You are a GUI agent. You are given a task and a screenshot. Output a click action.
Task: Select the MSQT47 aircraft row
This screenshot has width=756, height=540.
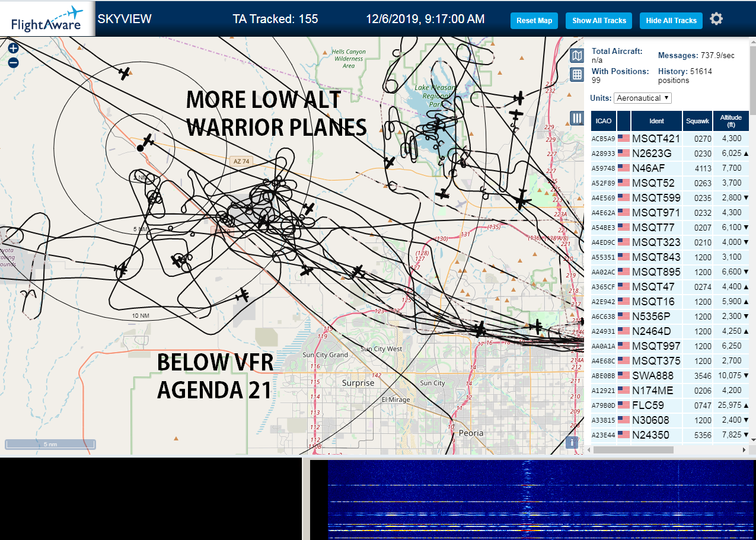click(x=670, y=286)
